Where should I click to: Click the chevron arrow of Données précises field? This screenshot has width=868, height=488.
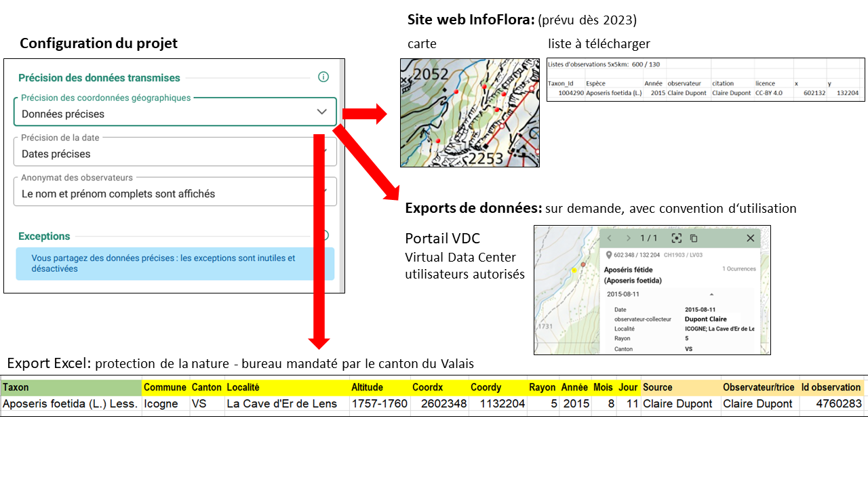[322, 112]
